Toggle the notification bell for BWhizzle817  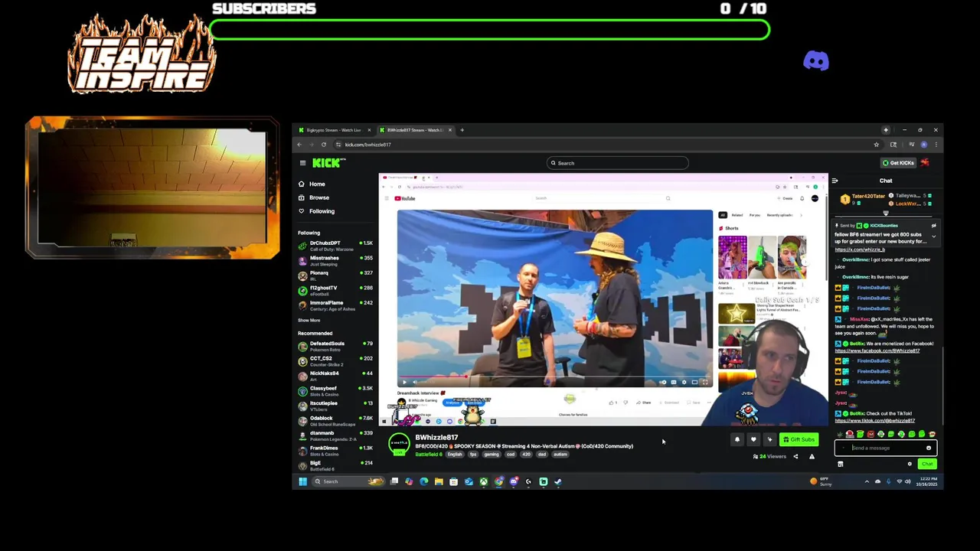[x=737, y=439]
